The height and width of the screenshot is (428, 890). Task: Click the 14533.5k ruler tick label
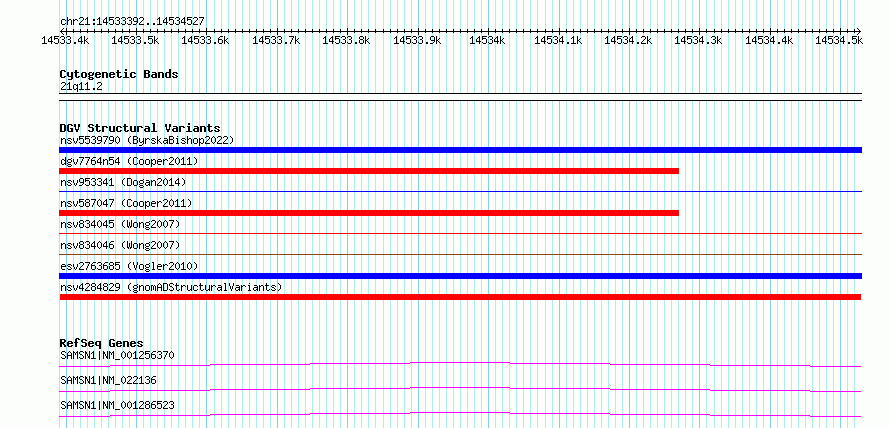point(135,40)
